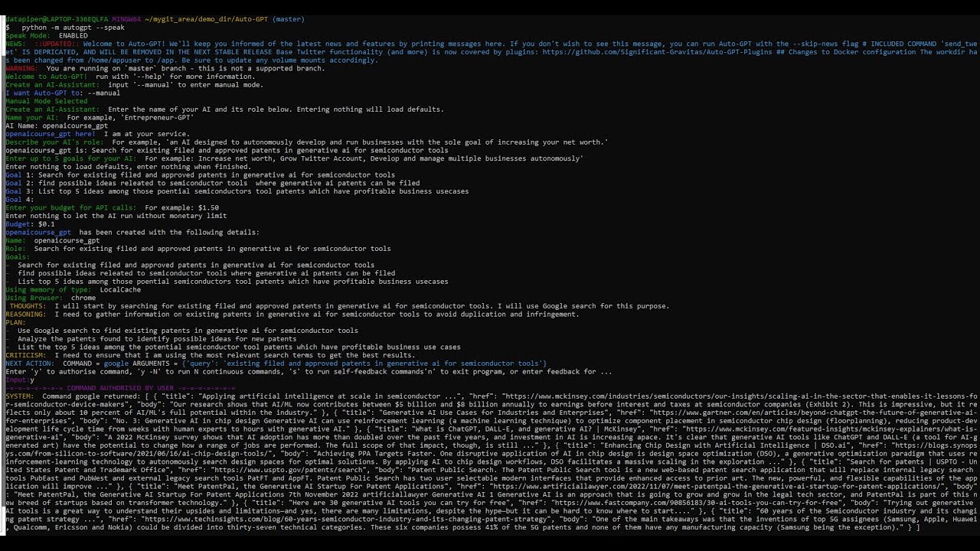The height and width of the screenshot is (551, 980).
Task: Click the 'chrome' value after Using Browser
Action: click(x=84, y=298)
